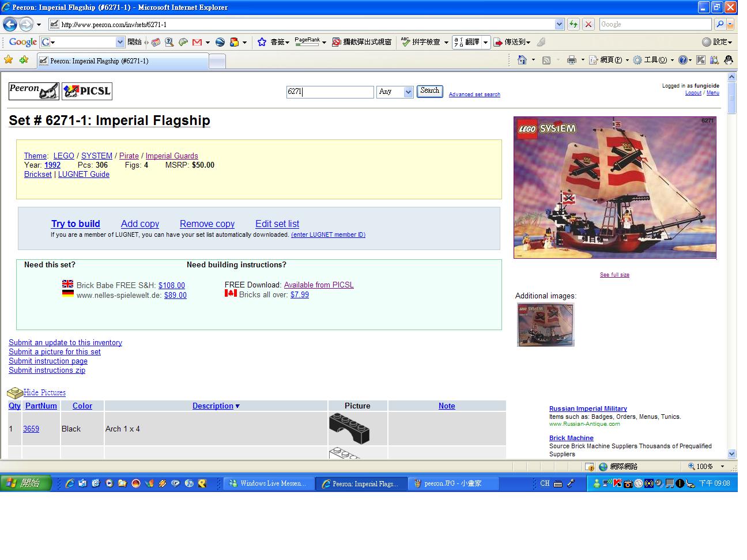Open the Advanced set search link
This screenshot has width=747, height=560.
click(x=474, y=94)
